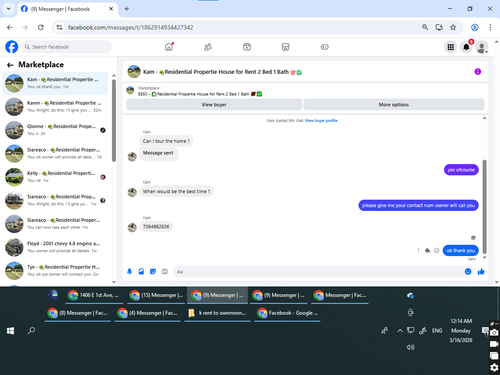Attach a file icon in composer
This screenshot has height=375, width=500.
(141, 272)
